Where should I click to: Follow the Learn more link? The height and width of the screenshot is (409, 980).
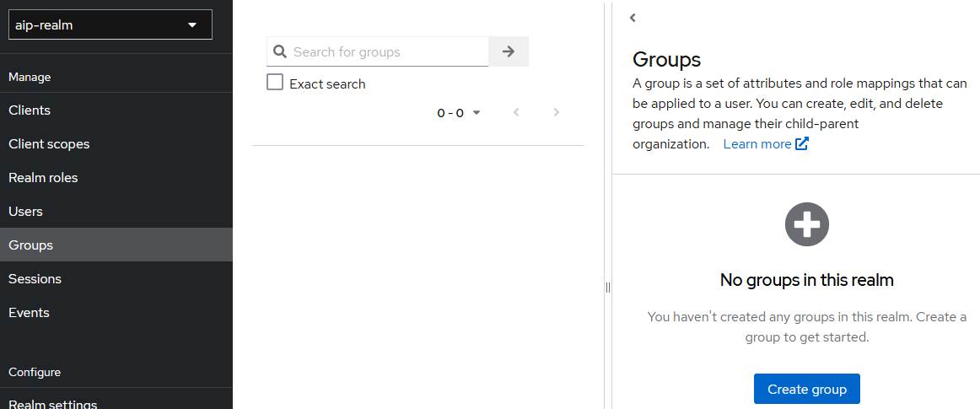coord(757,144)
